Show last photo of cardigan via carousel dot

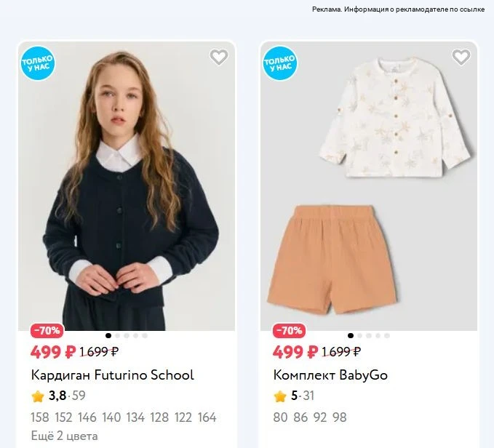coord(145,335)
